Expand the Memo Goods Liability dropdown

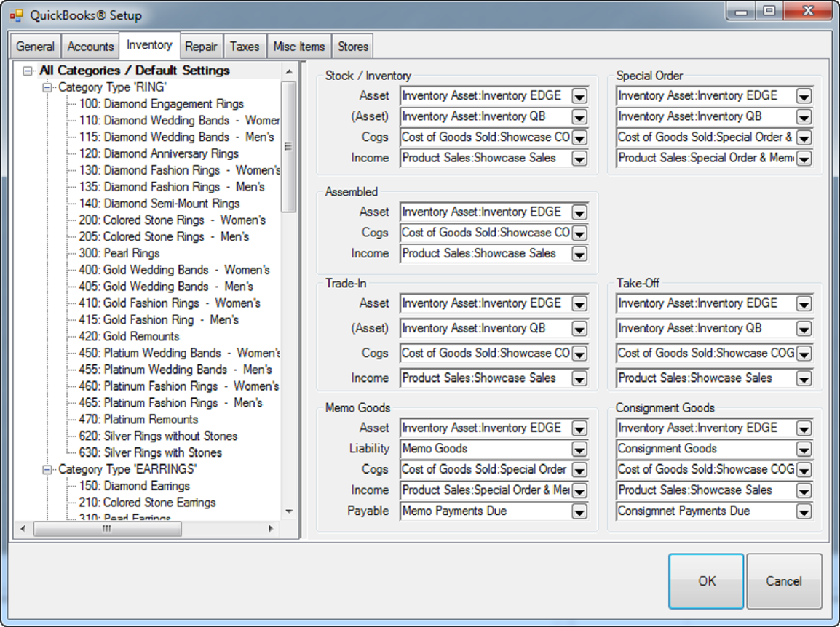579,450
